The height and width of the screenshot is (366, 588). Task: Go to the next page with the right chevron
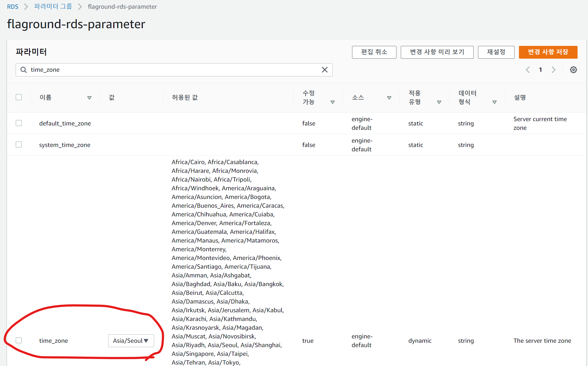[553, 70]
